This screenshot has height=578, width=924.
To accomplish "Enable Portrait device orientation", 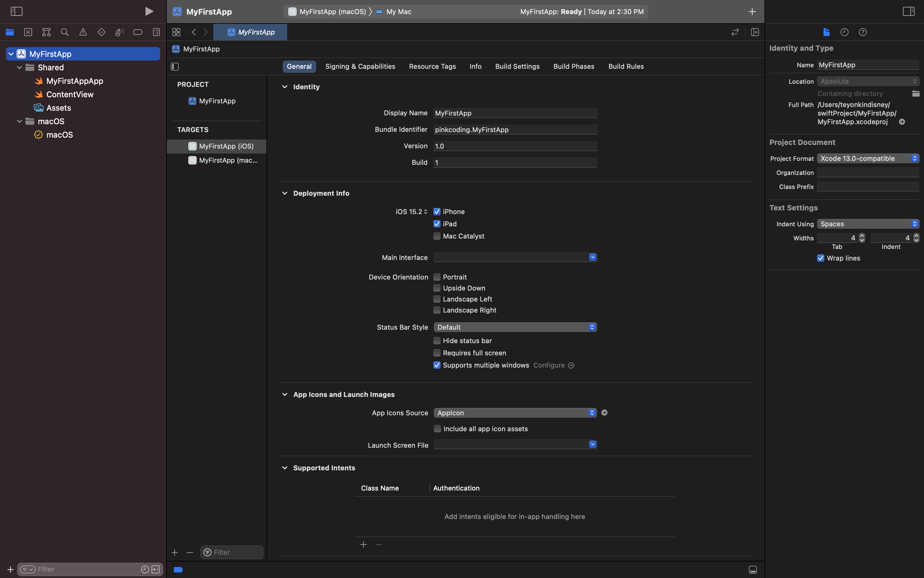I will coord(437,277).
